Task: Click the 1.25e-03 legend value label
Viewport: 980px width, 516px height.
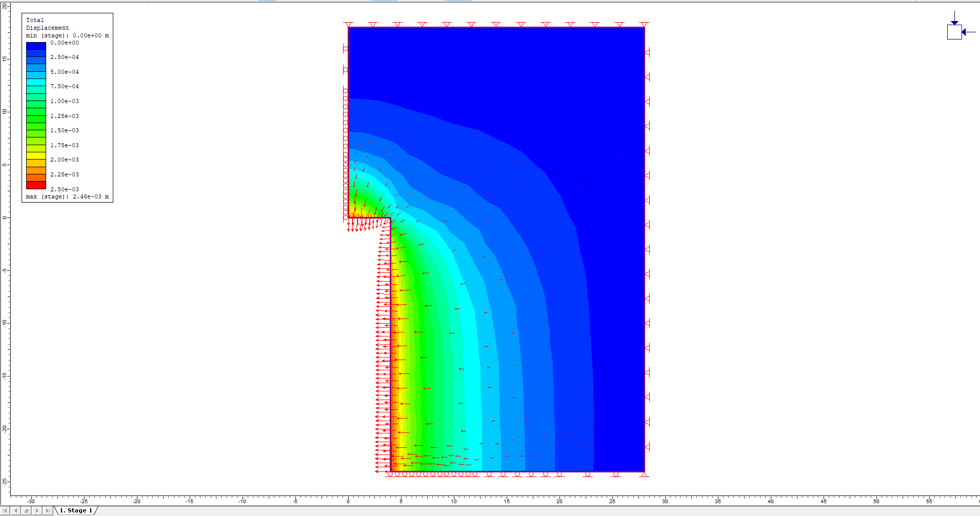Action: [64, 116]
